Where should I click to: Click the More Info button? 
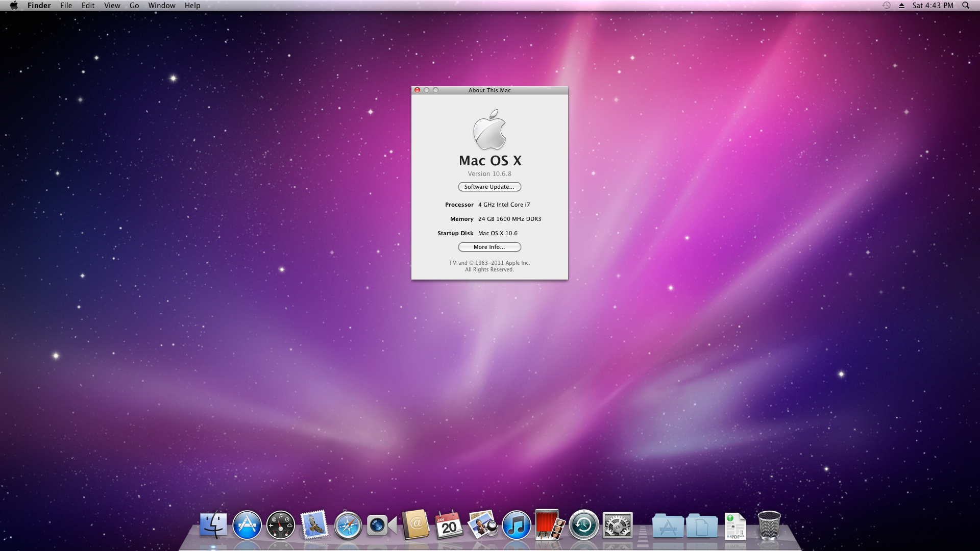click(489, 247)
